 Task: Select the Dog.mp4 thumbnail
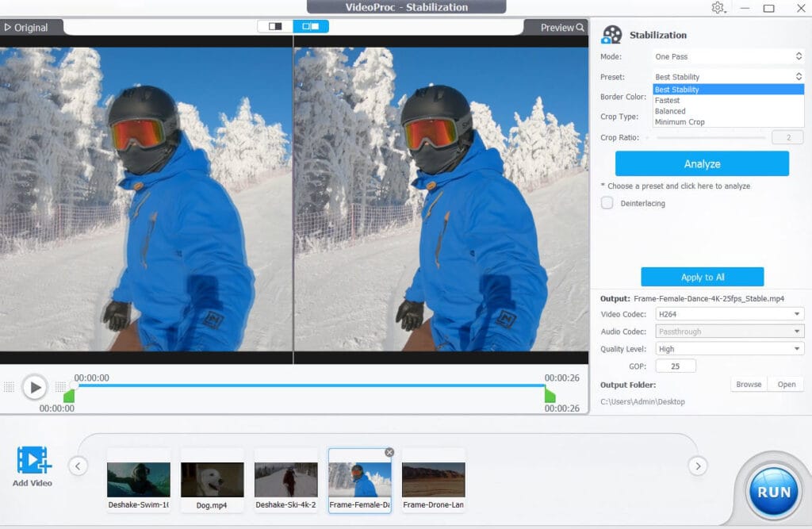pos(212,481)
